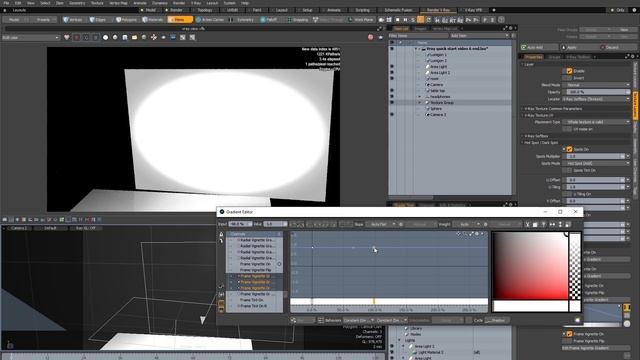The height and width of the screenshot is (360, 640).
Task: Open the Work Plane menu
Action: [x=362, y=20]
